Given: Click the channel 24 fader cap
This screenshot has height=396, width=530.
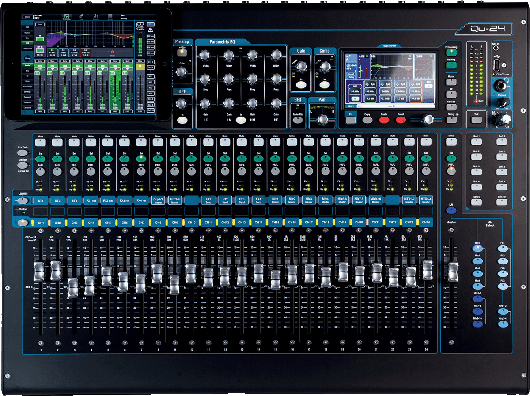Looking at the screenshot, I should pos(428,270).
